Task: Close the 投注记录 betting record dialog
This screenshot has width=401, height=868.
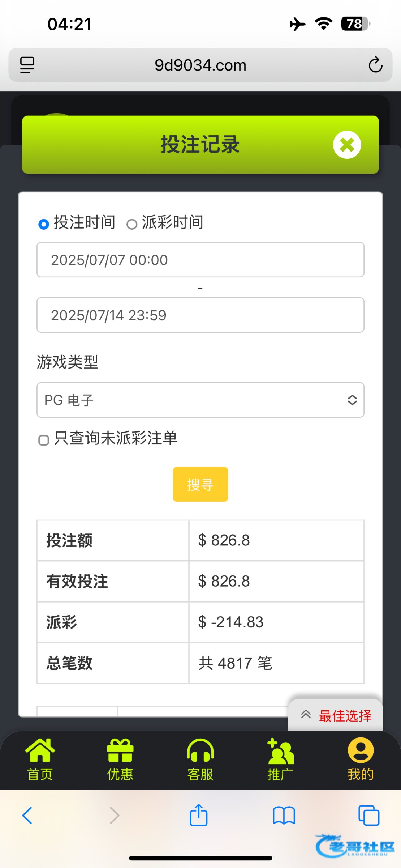Action: pos(347,145)
